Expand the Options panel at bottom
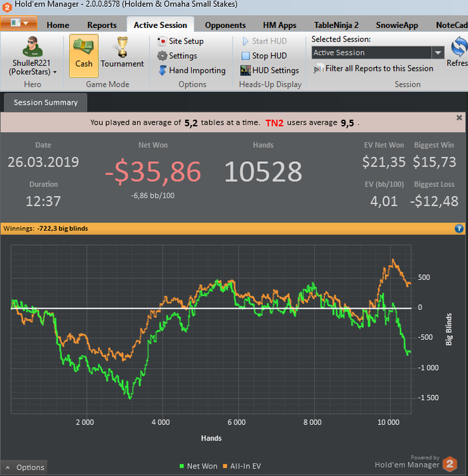Viewport: 468px width, 476px height. (25, 467)
